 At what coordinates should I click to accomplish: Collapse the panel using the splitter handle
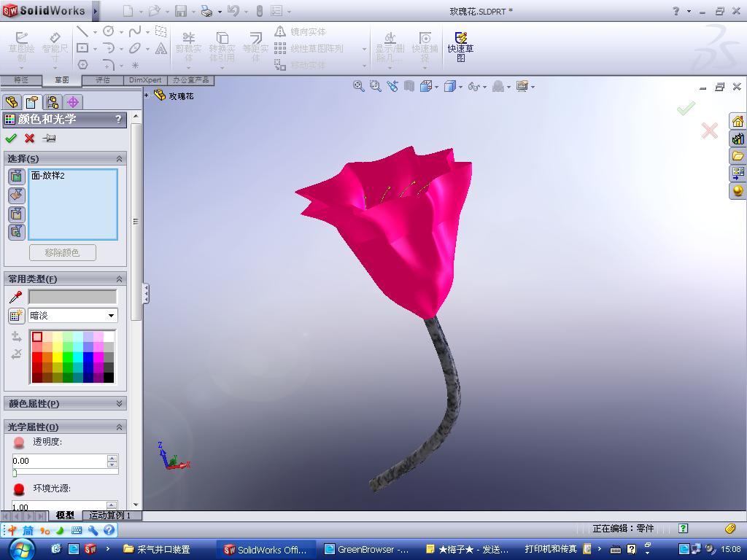[x=146, y=293]
